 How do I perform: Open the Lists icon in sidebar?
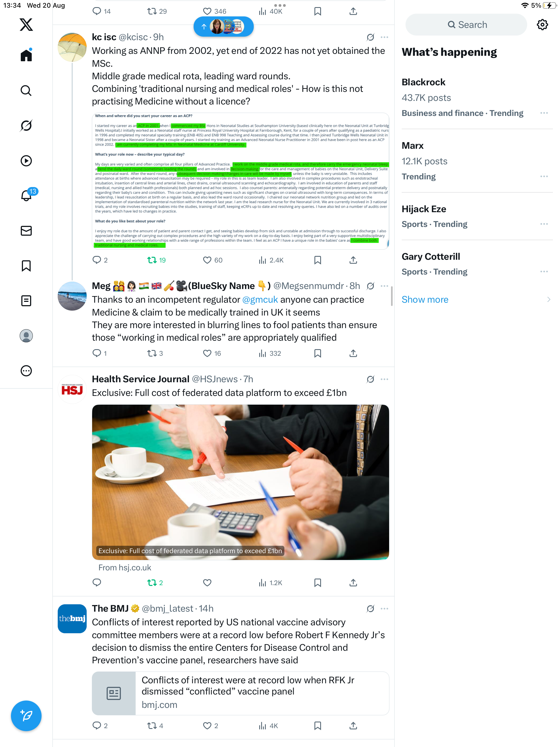26,300
